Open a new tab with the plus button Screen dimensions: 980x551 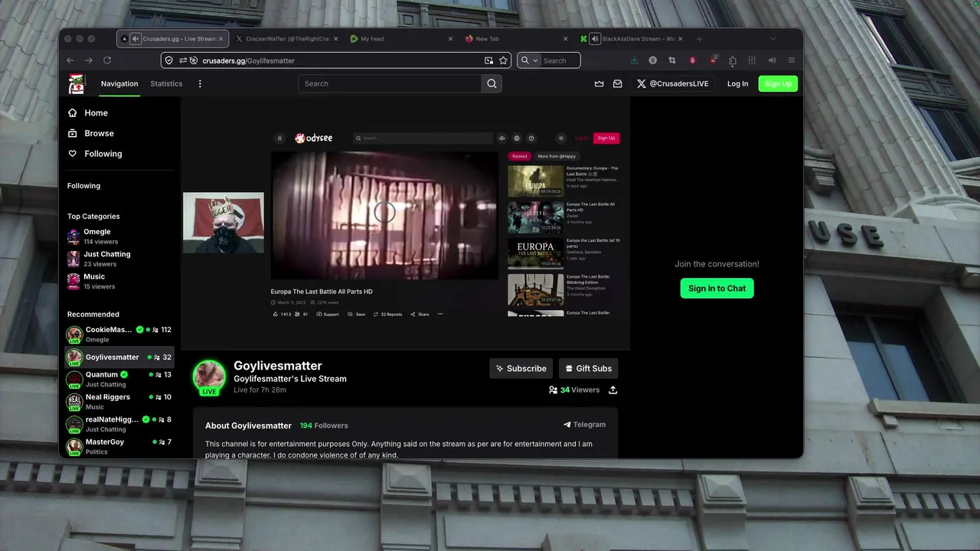click(x=699, y=39)
